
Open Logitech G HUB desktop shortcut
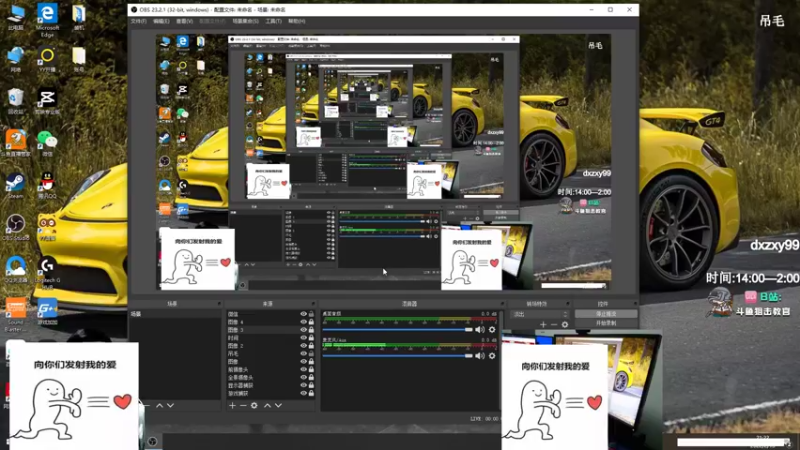(x=47, y=273)
